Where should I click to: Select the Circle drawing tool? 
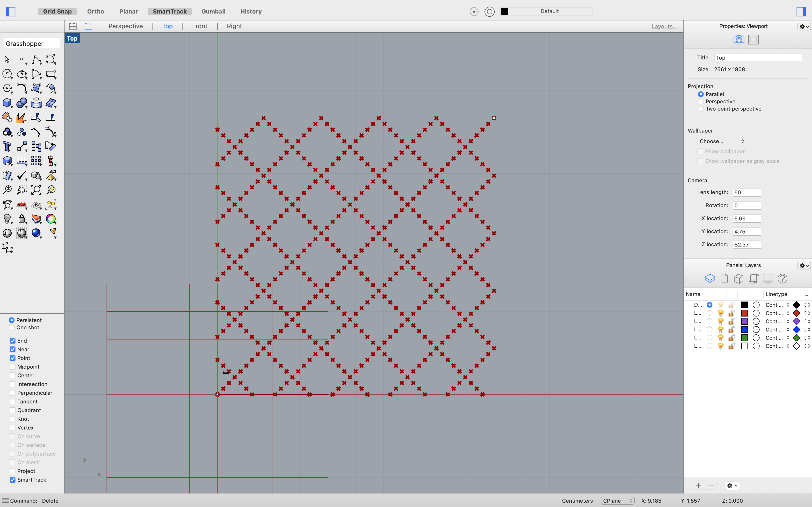point(7,74)
